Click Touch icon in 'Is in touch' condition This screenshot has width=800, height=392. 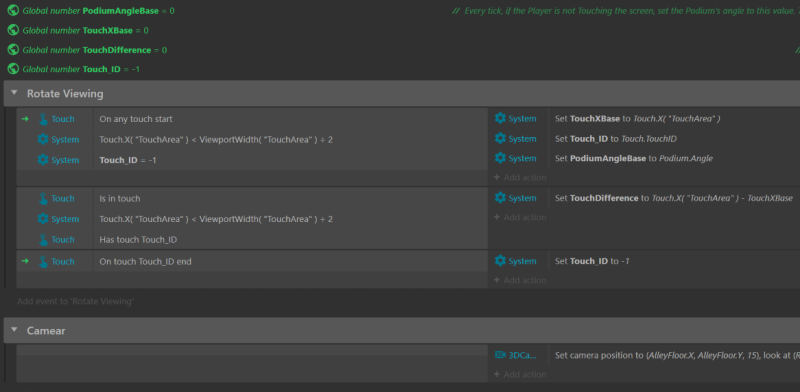[x=43, y=199]
